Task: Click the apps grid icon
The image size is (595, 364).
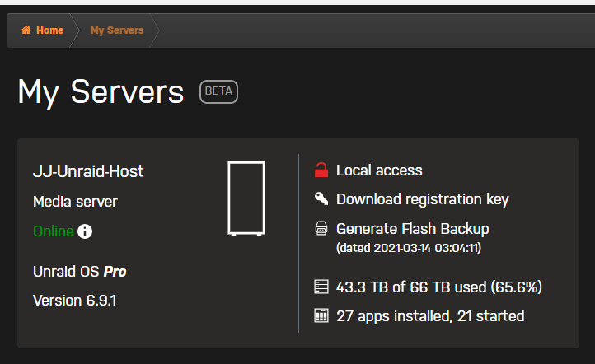Action: pyautogui.click(x=321, y=315)
